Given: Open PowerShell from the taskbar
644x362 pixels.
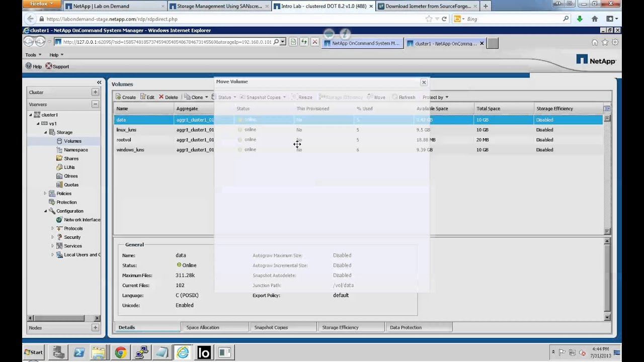Looking at the screenshot, I should click(x=79, y=352).
